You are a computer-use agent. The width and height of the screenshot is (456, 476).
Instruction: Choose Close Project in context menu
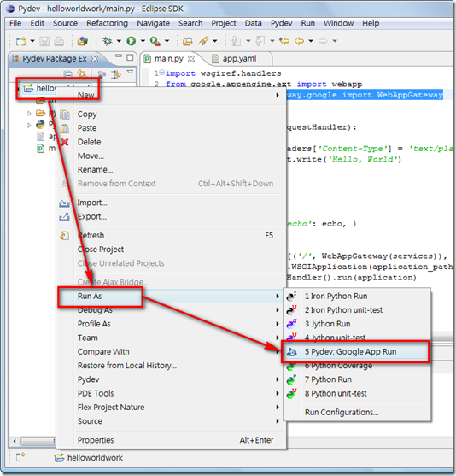(x=101, y=250)
